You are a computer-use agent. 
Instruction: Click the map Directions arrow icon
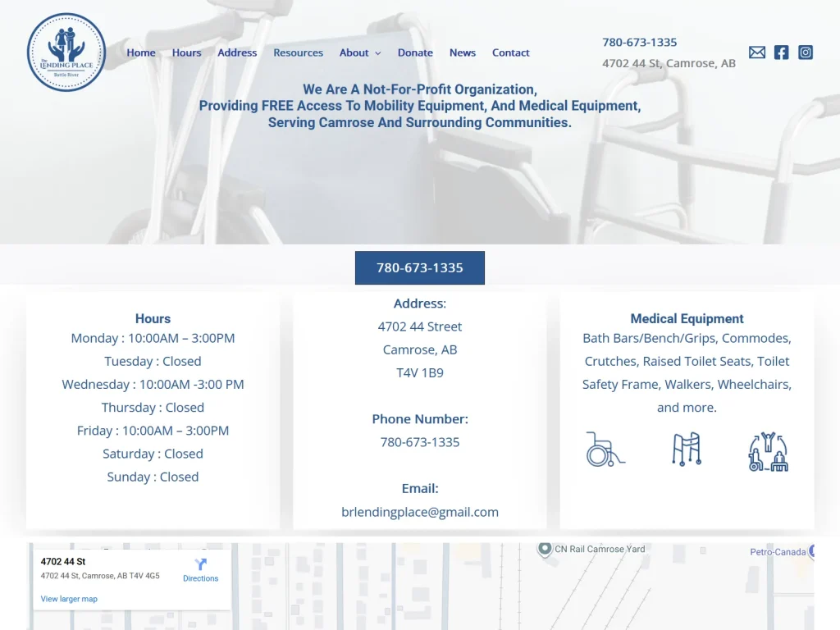[201, 564]
